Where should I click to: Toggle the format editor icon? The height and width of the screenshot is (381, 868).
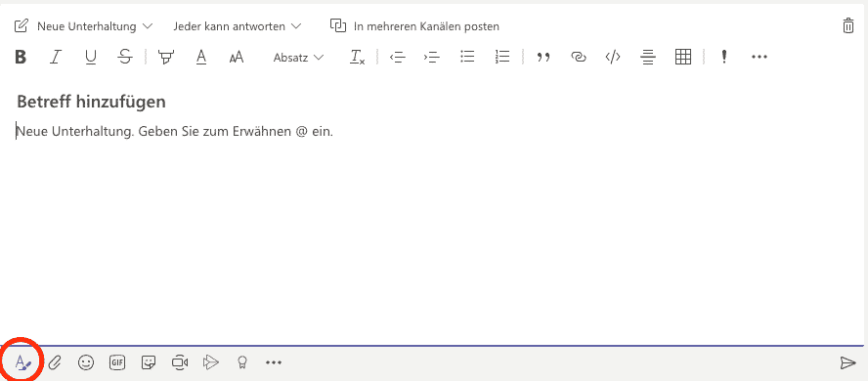point(23,362)
